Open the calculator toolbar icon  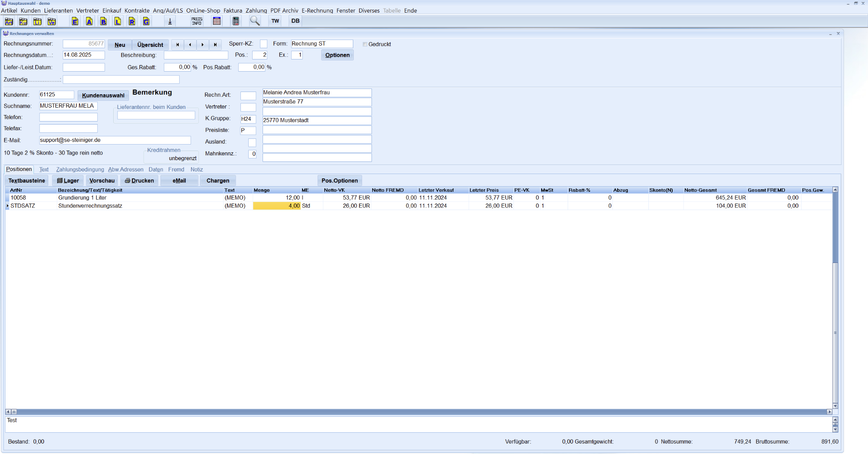236,21
